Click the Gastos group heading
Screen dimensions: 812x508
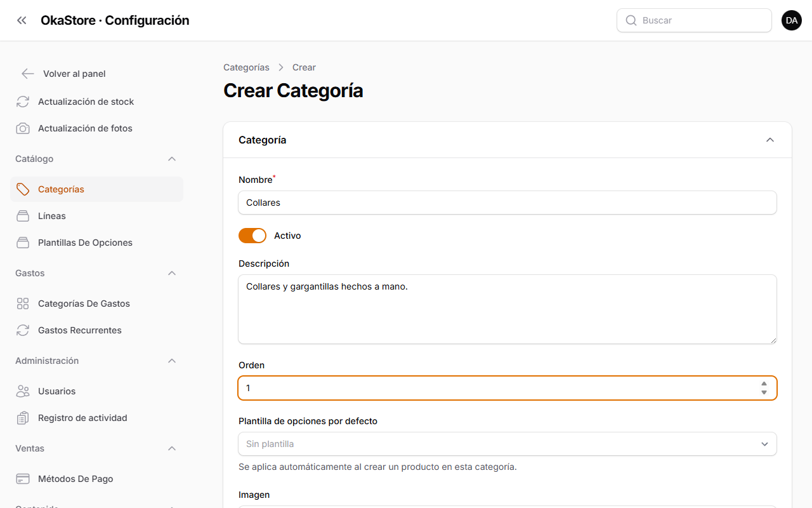[30, 273]
